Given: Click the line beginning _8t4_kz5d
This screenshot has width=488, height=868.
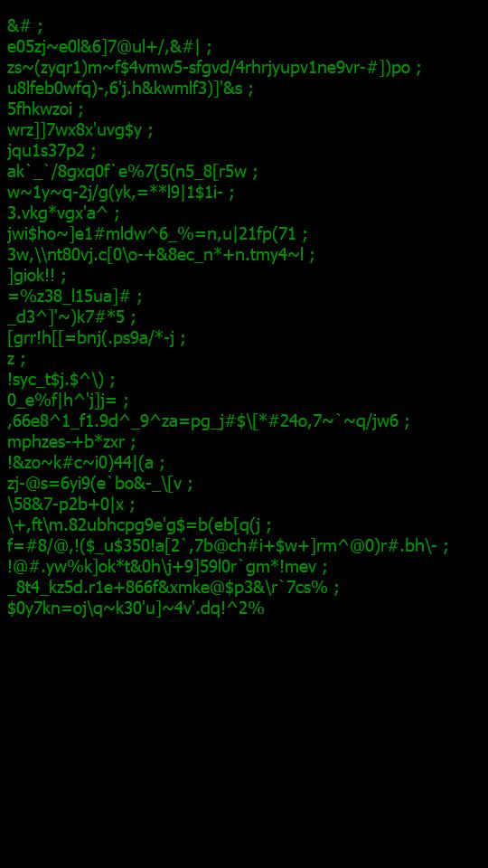Looking at the screenshot, I should click(x=174, y=588).
